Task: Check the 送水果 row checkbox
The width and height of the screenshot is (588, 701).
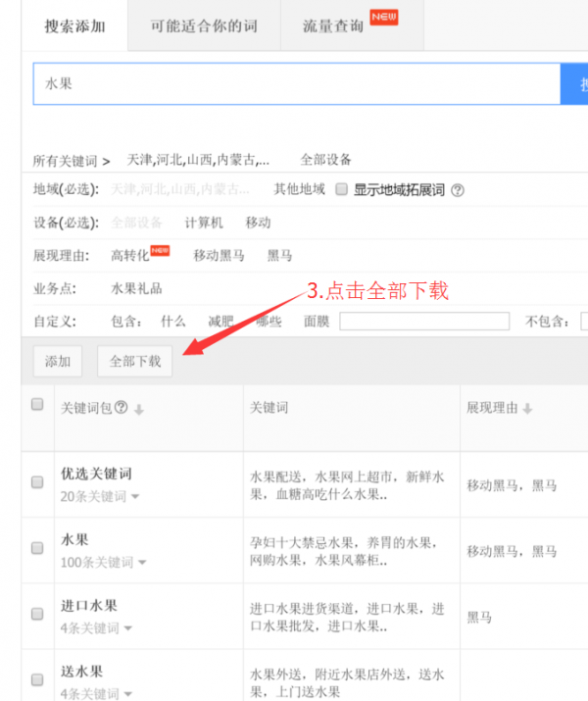Action: pos(37,679)
